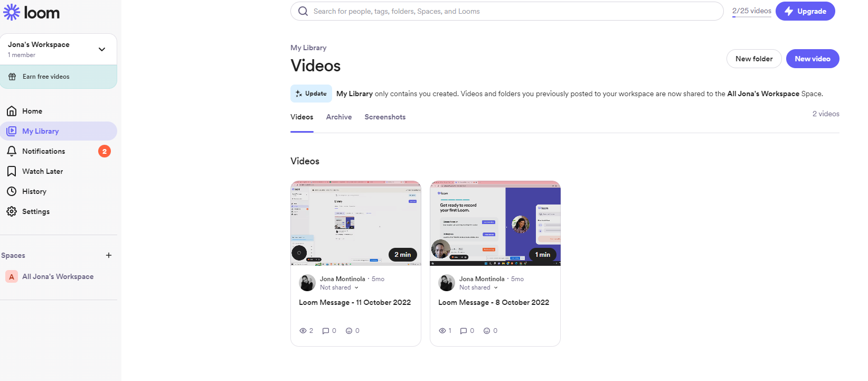Open Earn free videos banner

[x=59, y=77]
